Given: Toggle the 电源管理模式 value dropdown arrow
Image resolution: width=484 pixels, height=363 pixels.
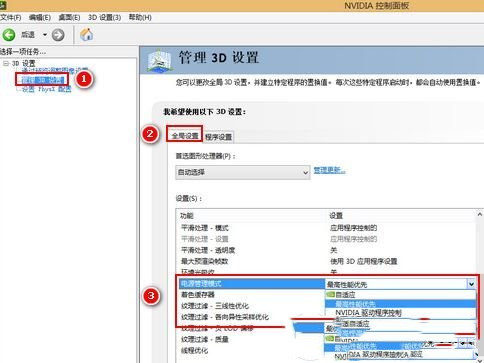Looking at the screenshot, I should 471,284.
